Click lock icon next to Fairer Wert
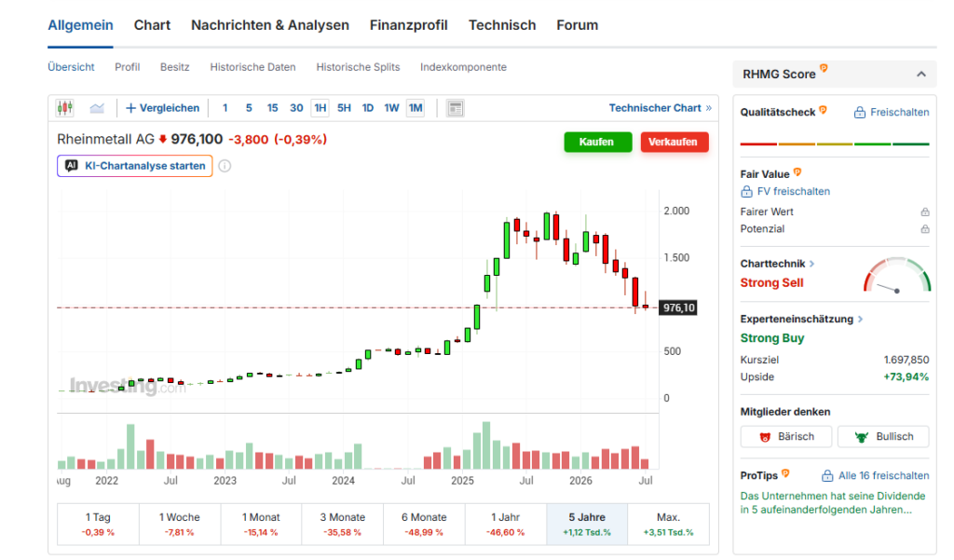Viewport: 954px width, 560px height. [x=925, y=212]
